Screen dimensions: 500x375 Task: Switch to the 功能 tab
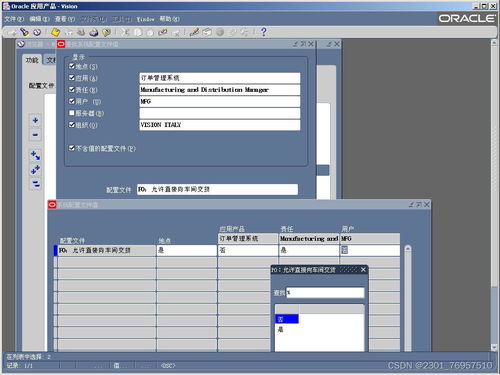pos(32,60)
